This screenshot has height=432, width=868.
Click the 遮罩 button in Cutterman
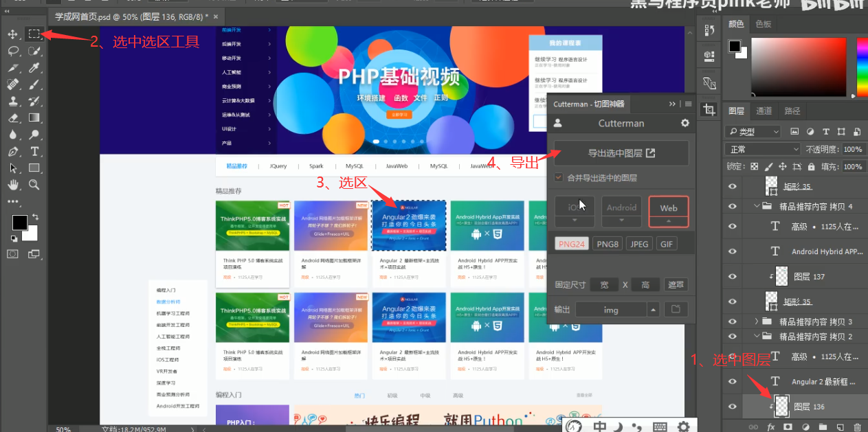click(676, 284)
